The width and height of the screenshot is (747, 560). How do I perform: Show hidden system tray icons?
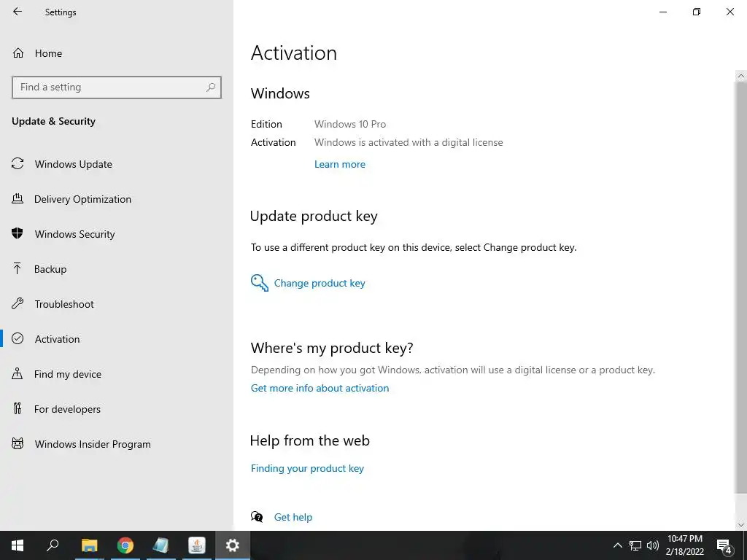pos(617,545)
